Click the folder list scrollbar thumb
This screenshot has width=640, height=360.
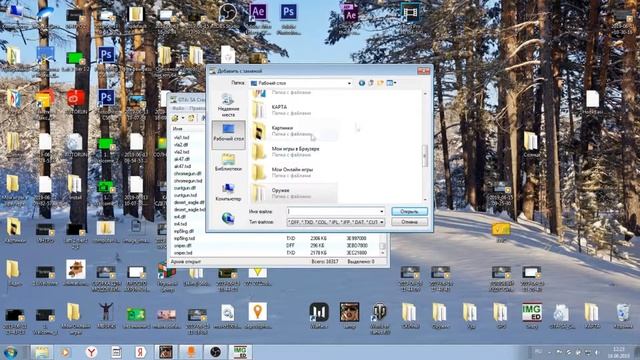coord(425,155)
